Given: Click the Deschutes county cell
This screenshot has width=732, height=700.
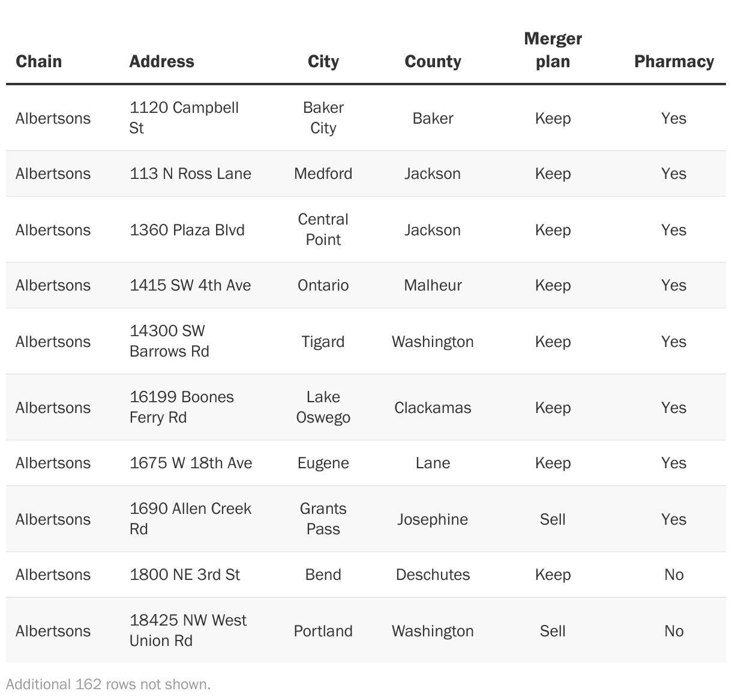Looking at the screenshot, I should (x=433, y=575).
